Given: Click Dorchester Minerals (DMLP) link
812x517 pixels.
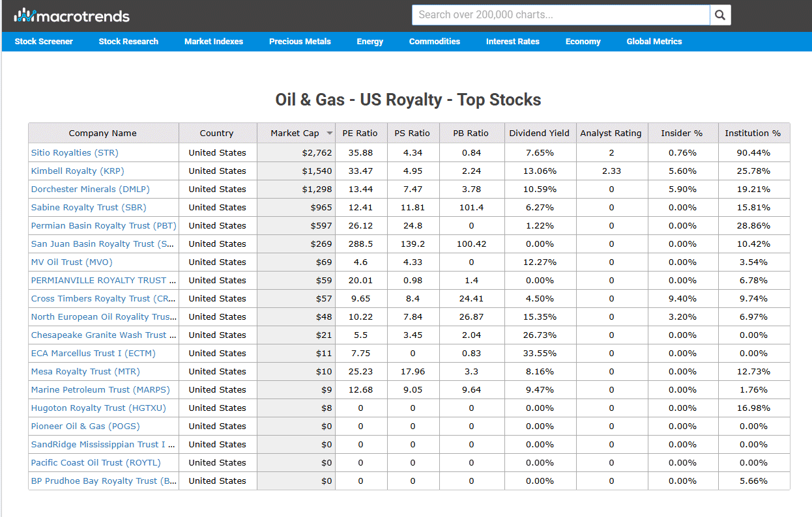Looking at the screenshot, I should (x=91, y=189).
